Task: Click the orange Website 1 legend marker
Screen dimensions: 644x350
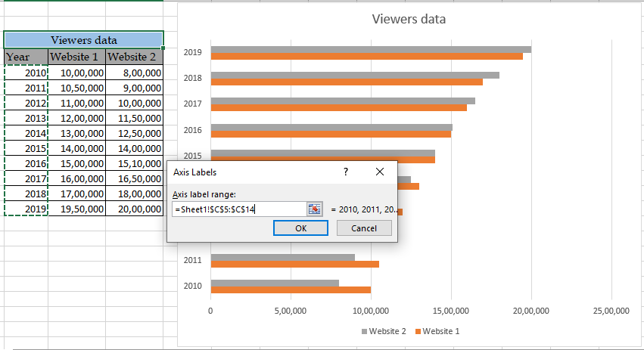Action: click(x=418, y=331)
